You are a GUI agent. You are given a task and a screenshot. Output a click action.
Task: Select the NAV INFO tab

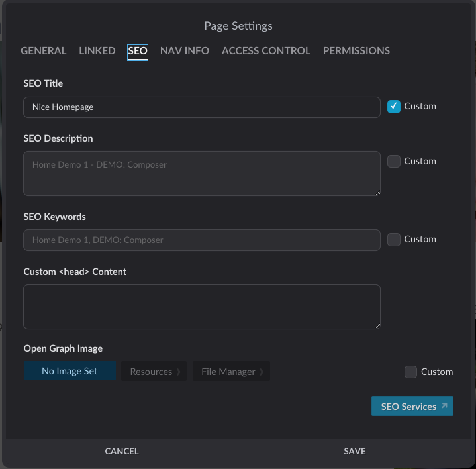pyautogui.click(x=185, y=51)
